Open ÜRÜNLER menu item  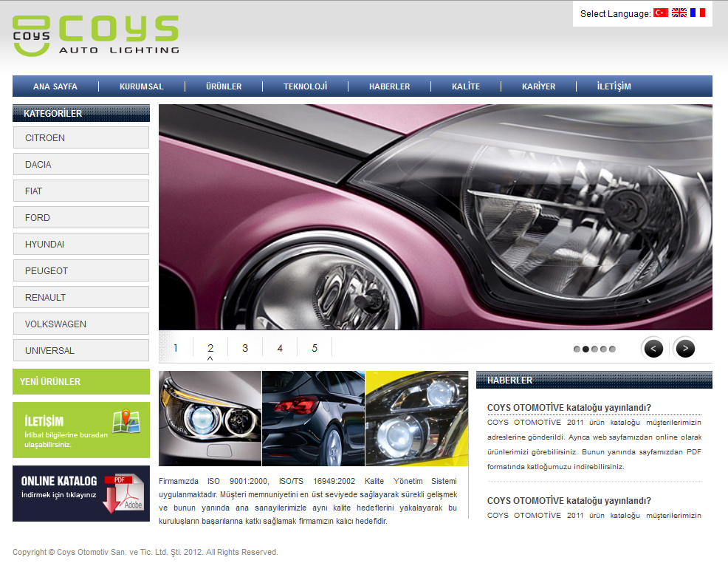click(x=224, y=86)
